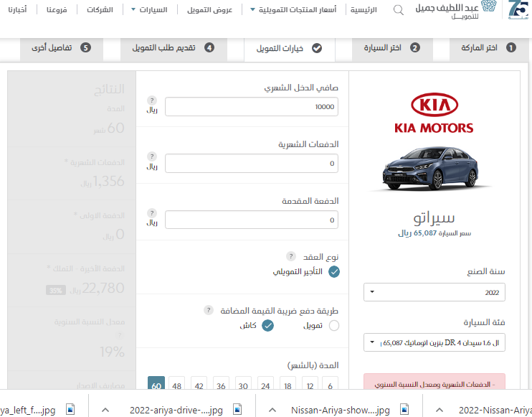Select 60 months duration
Viewport: 532px width, 417px height.
tap(156, 383)
